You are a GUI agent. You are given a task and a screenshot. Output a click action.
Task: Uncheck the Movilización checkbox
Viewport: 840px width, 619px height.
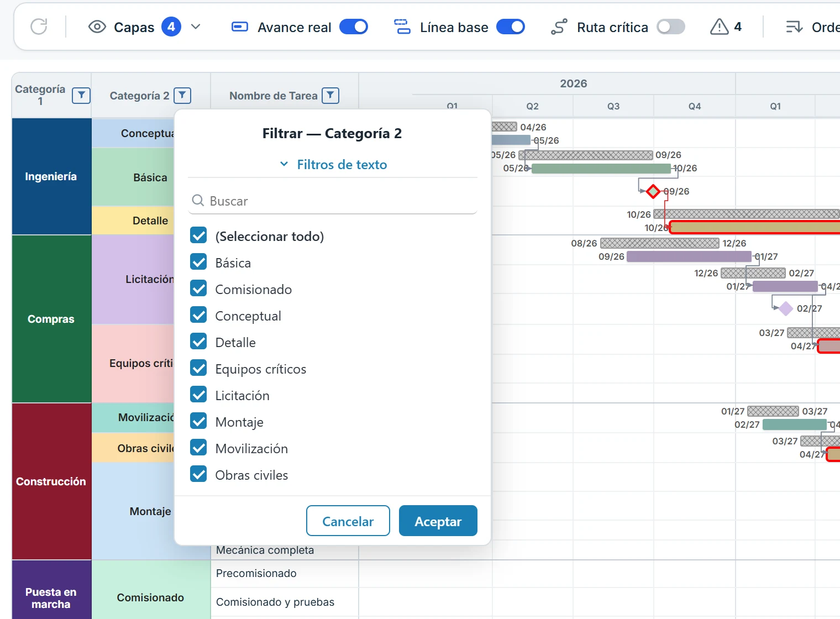[x=198, y=448]
